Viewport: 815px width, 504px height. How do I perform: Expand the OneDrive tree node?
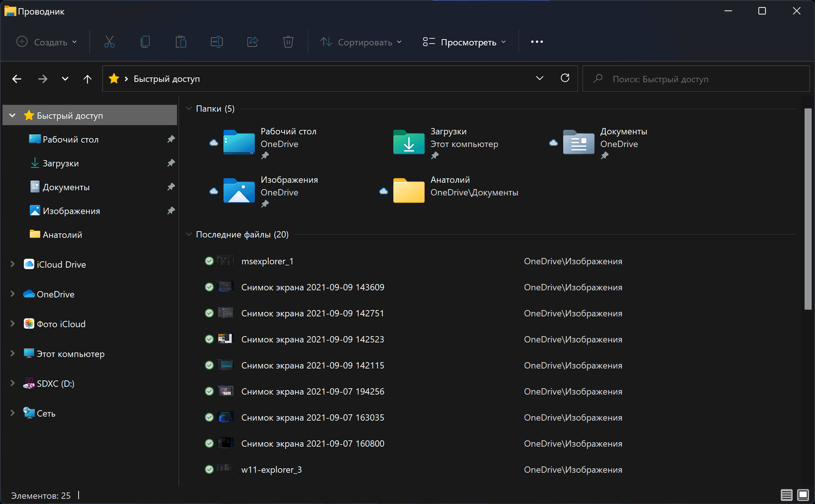(12, 294)
